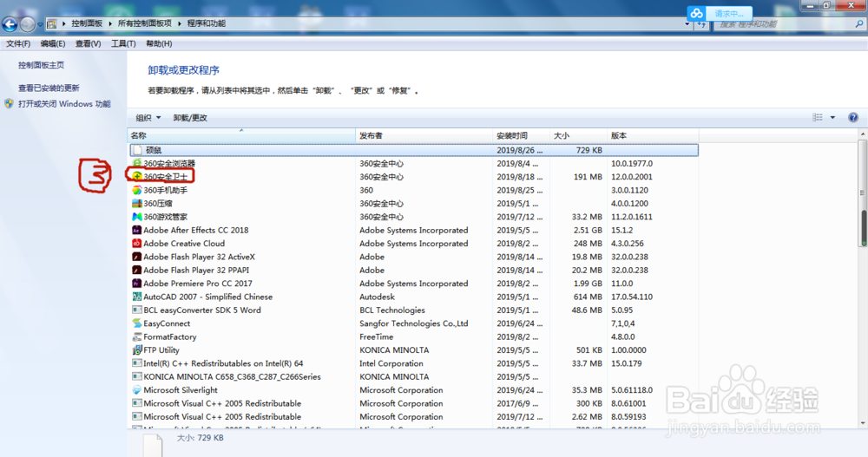Open the help question-mark icon
The height and width of the screenshot is (457, 868).
click(x=853, y=117)
